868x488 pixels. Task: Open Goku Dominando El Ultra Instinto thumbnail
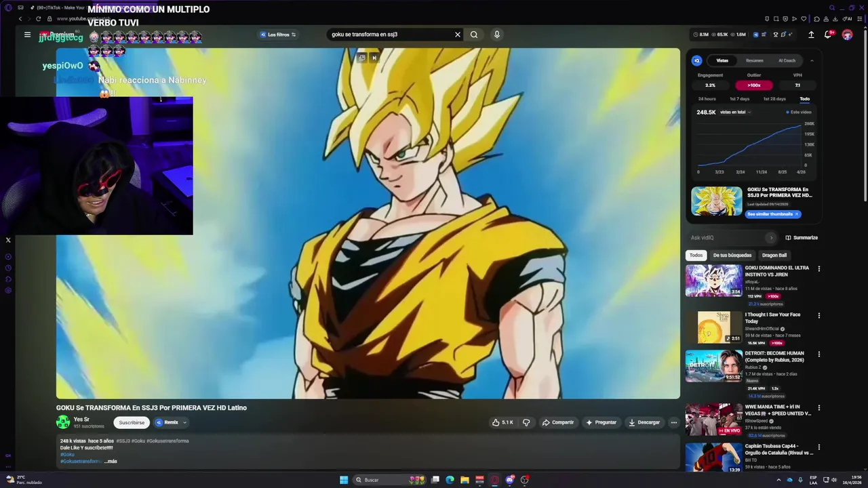(x=714, y=281)
